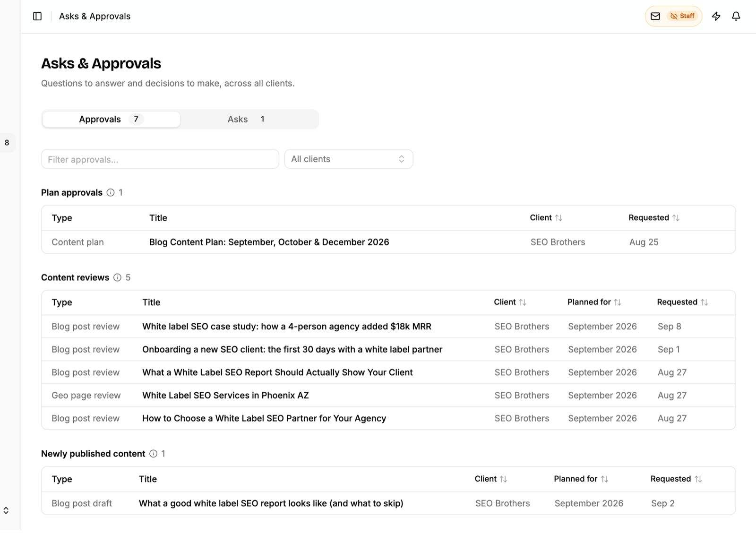The image size is (756, 535).
Task: Click the Aug 25 requested date
Action: click(644, 242)
